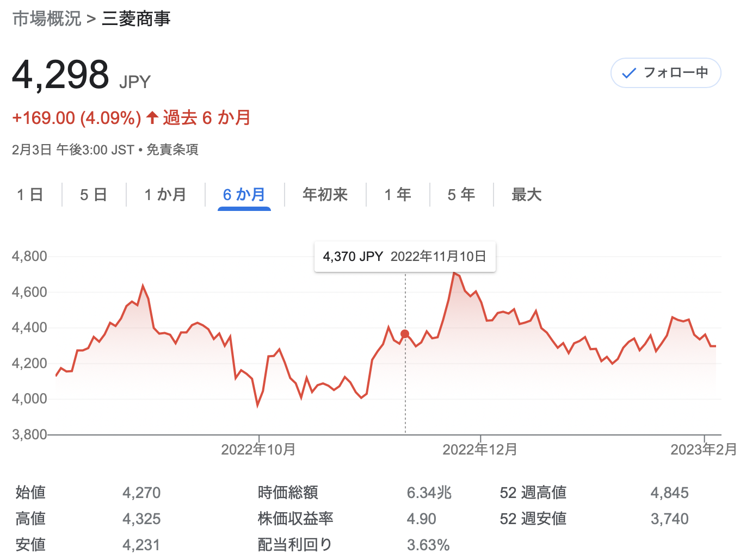
Task: Click the 2023年2月 axis label
Action: (704, 450)
